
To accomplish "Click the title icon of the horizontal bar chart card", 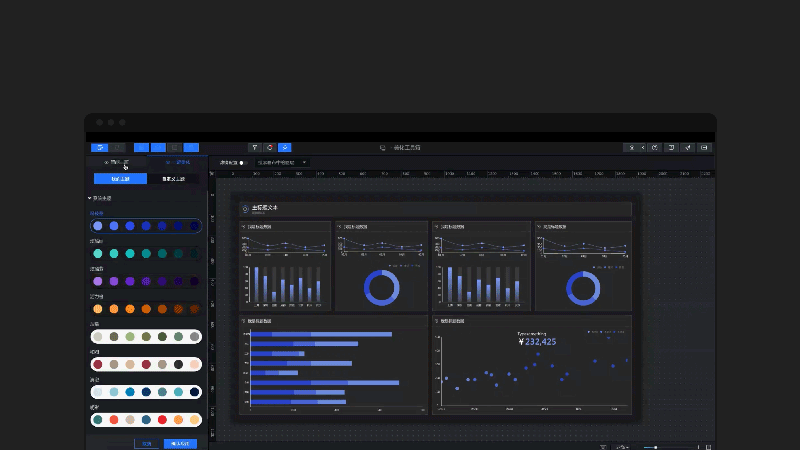I will coord(243,321).
